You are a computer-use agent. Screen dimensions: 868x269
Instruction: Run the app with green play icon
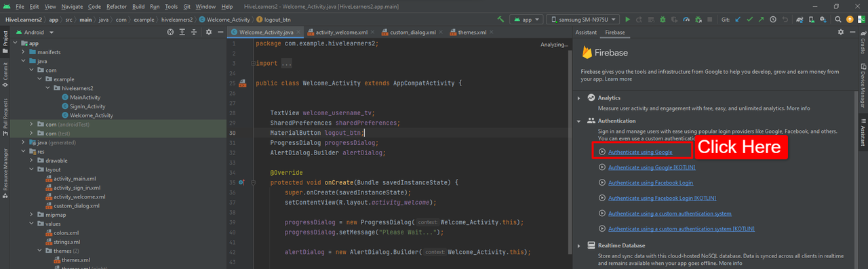pyautogui.click(x=627, y=20)
